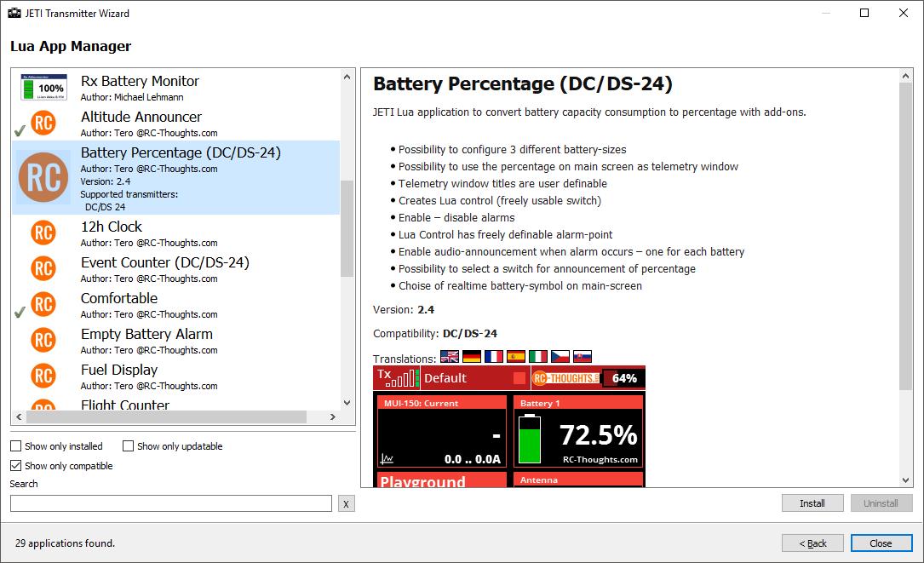Click the app list horizontal scrollbar thumb
Screen dimensions: 924x563
click(x=166, y=417)
